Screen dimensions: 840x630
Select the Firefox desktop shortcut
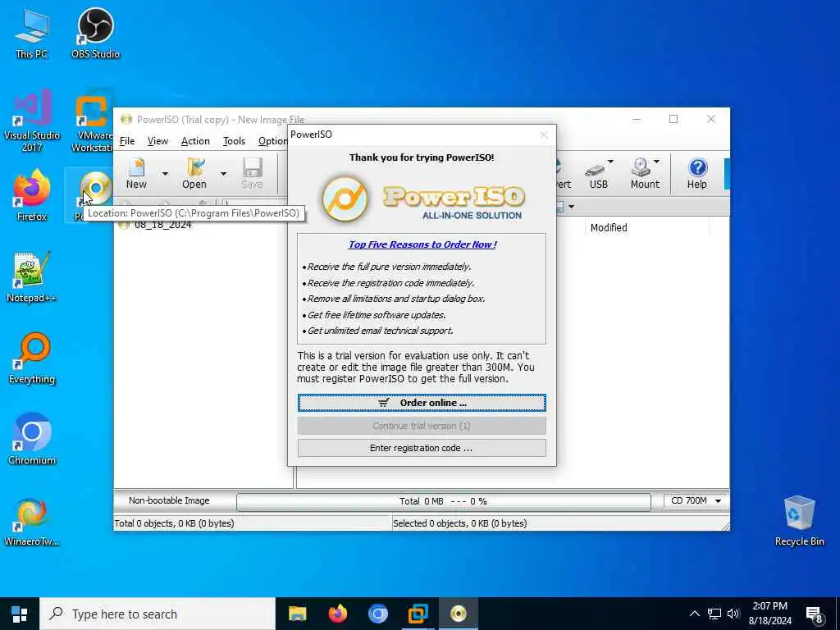pyautogui.click(x=32, y=195)
